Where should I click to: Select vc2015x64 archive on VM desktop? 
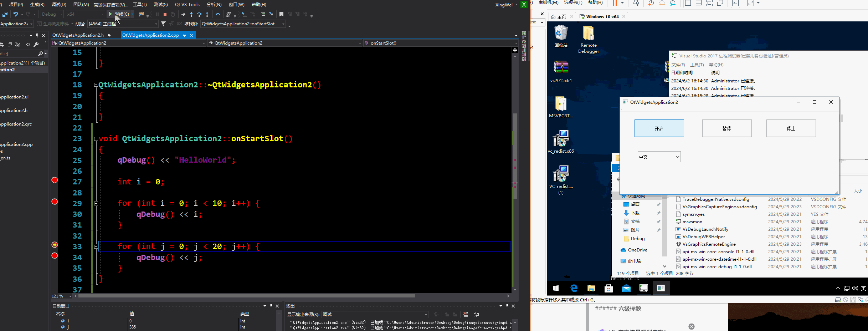(561, 72)
